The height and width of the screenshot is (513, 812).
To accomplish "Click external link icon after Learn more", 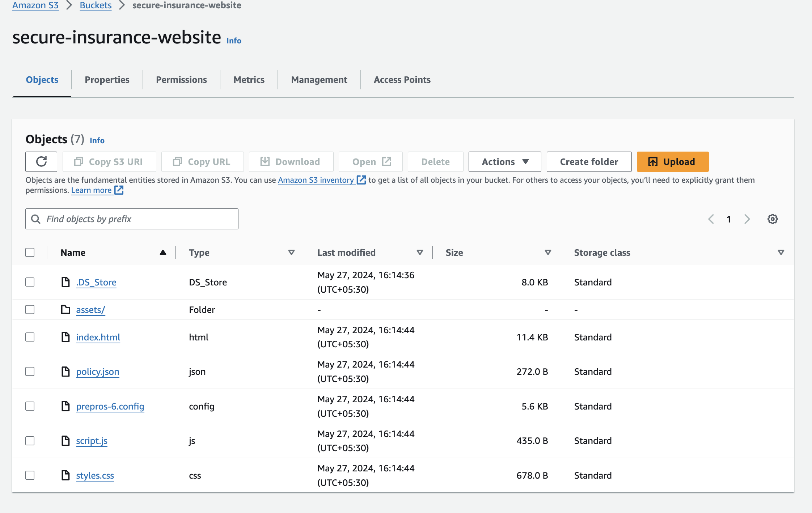I will pos(119,190).
